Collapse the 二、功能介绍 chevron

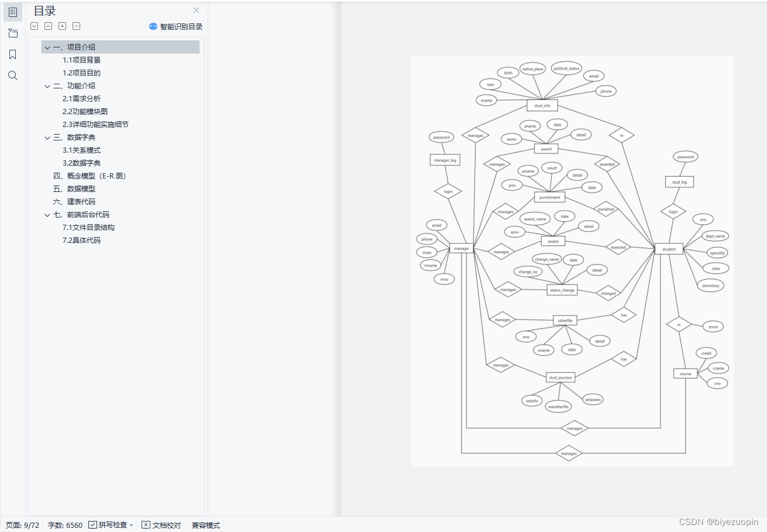[47, 86]
